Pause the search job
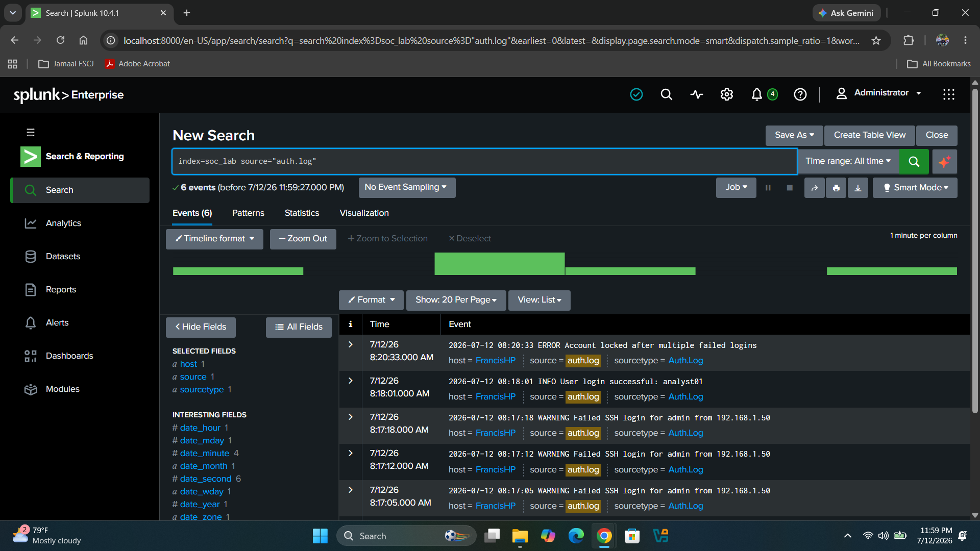The height and width of the screenshot is (551, 980). coord(768,188)
